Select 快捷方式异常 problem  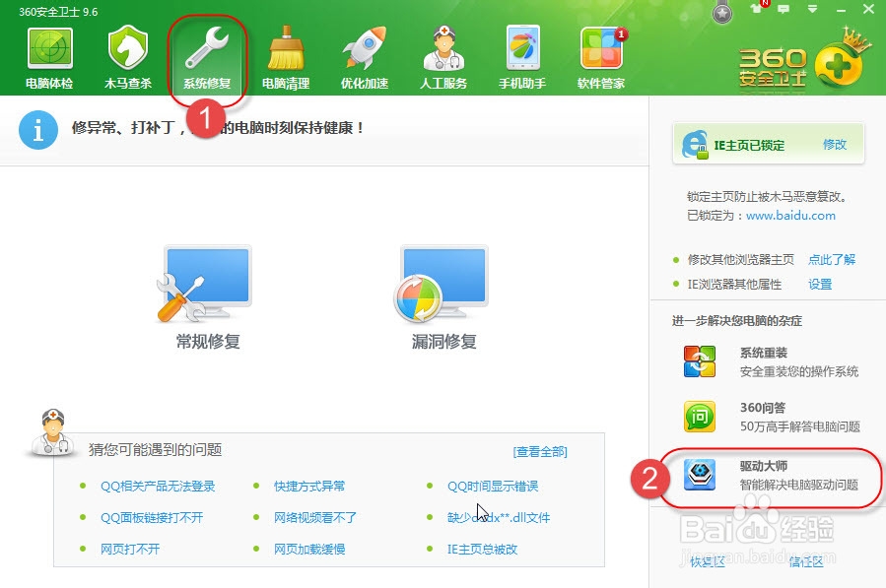pos(309,486)
